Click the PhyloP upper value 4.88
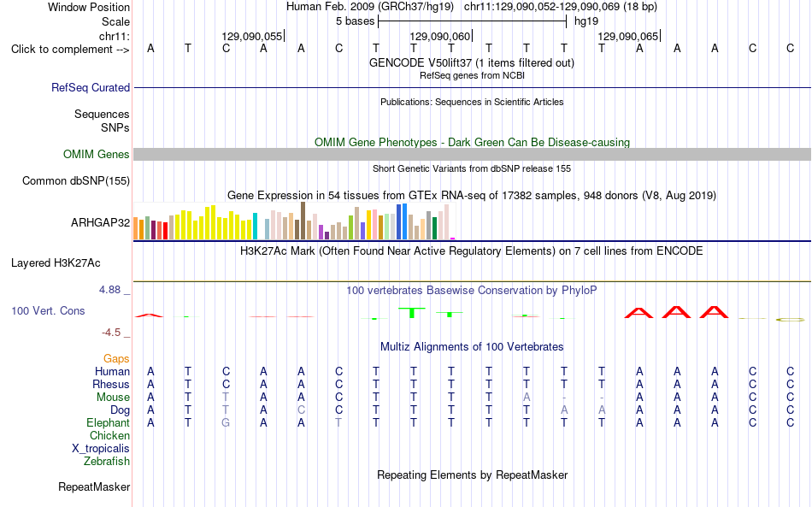 point(109,290)
